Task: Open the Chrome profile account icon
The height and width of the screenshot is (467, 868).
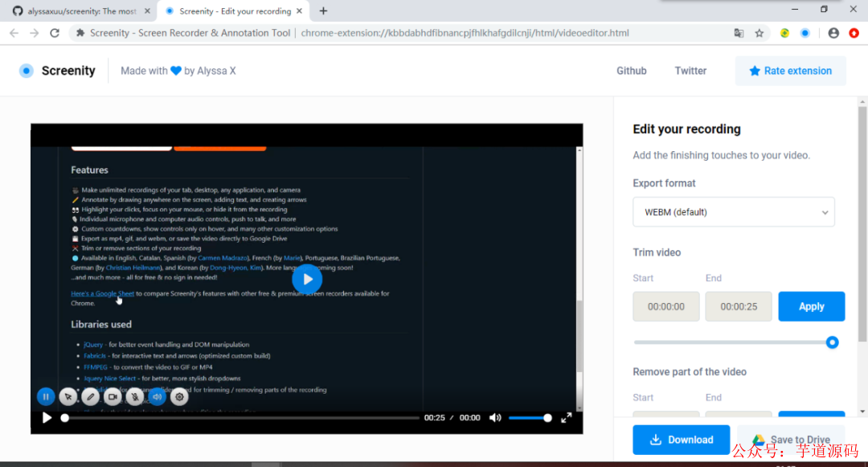Action: (x=833, y=33)
